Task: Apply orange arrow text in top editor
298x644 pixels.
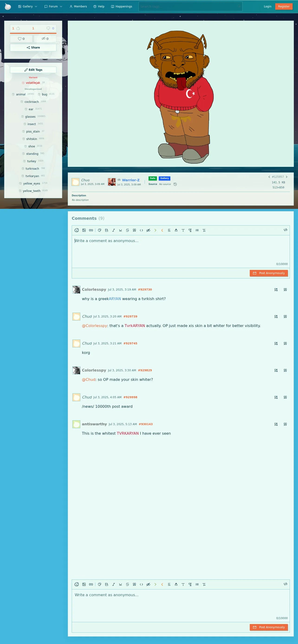Action: (x=162, y=230)
